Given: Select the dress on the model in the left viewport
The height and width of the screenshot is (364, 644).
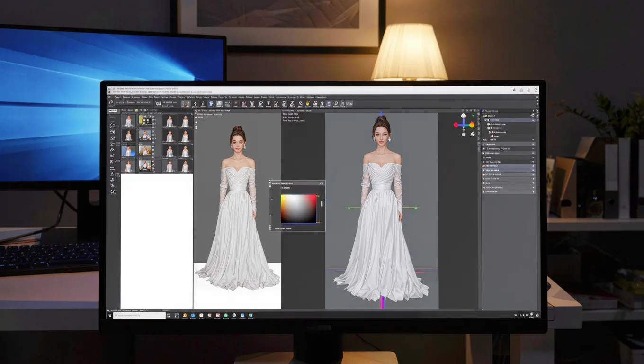Looking at the screenshot, I should pos(238,227).
